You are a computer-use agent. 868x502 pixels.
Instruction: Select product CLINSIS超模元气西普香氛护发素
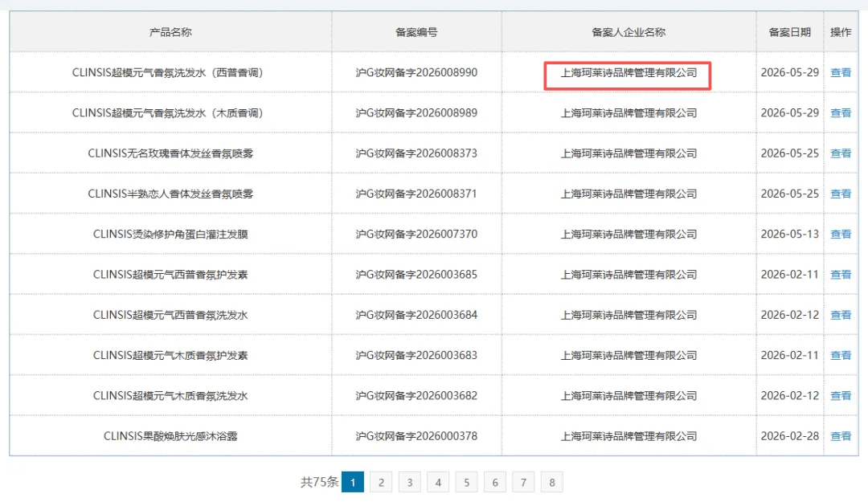coord(170,275)
